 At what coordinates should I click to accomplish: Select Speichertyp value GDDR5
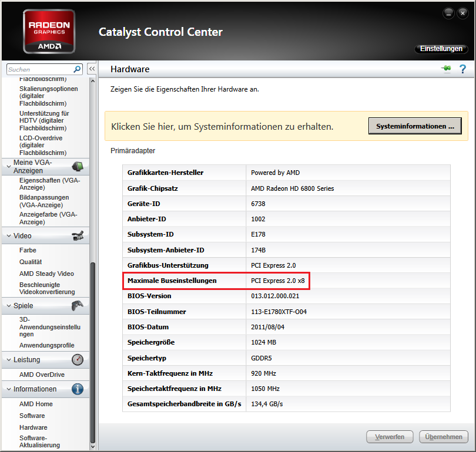click(261, 358)
